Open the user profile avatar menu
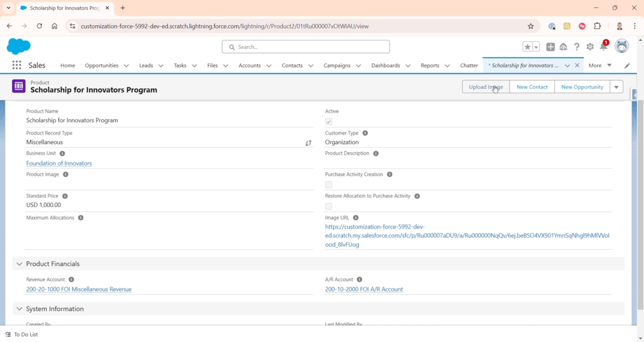This screenshot has width=644, height=342. [x=622, y=46]
